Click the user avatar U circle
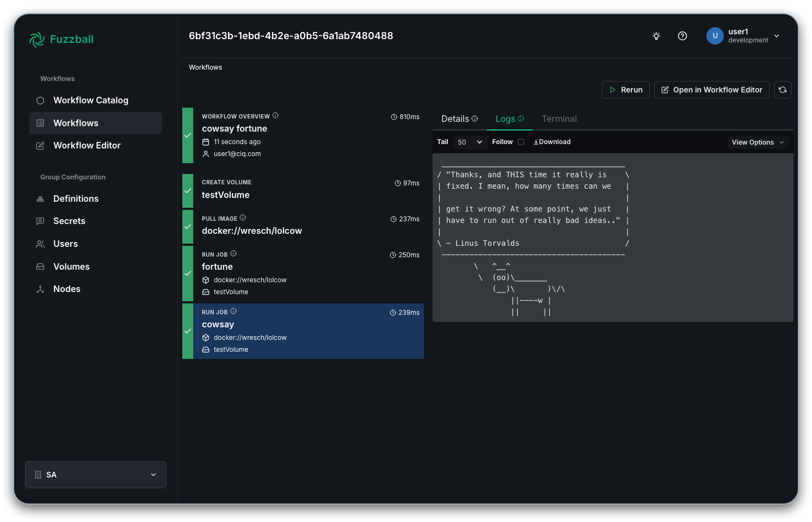Image resolution: width=812 pixels, height=522 pixels. point(715,36)
